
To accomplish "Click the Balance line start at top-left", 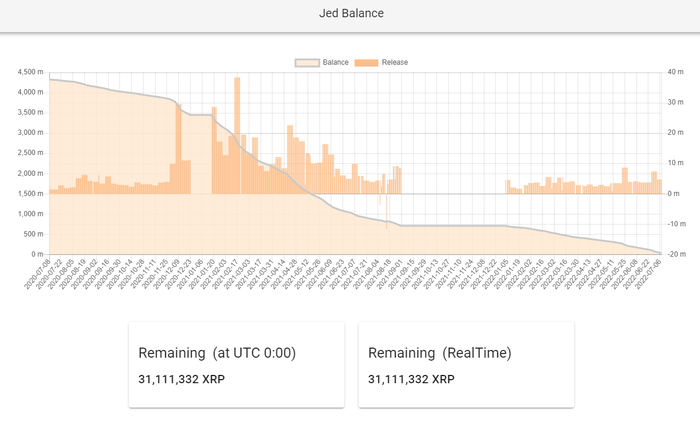I will click(50, 79).
